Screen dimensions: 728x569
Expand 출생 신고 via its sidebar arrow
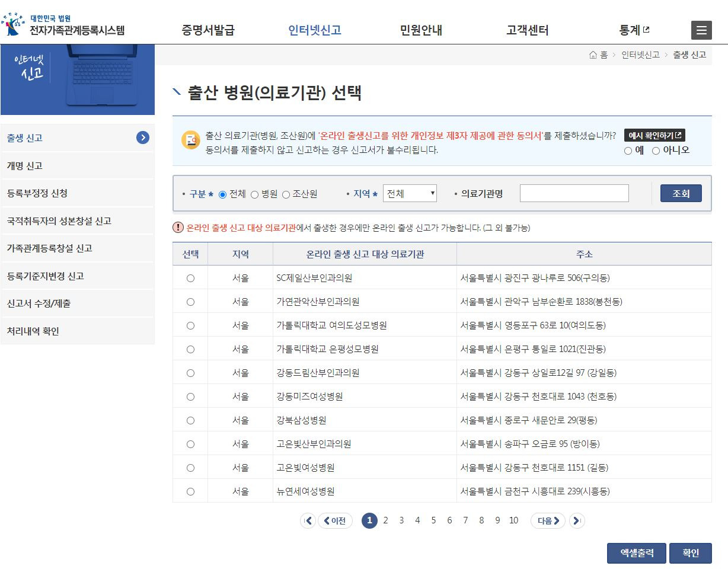click(142, 138)
